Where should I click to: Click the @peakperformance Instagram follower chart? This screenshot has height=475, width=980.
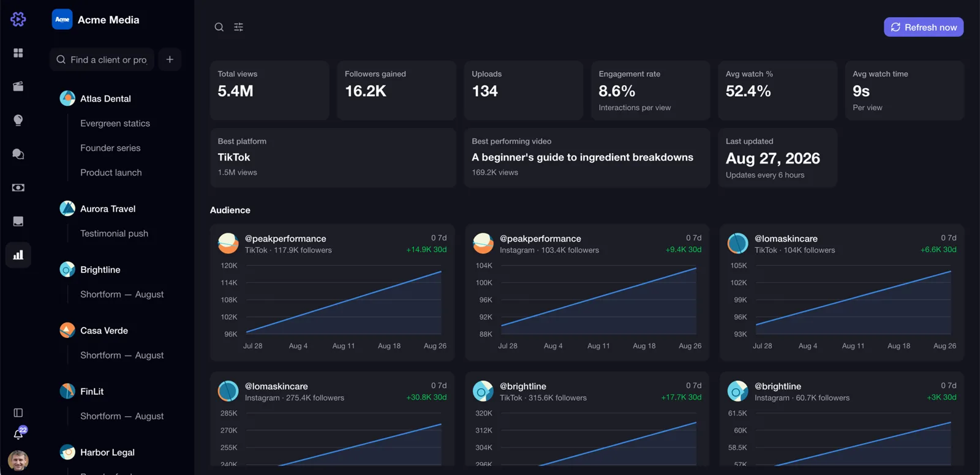pyautogui.click(x=587, y=306)
